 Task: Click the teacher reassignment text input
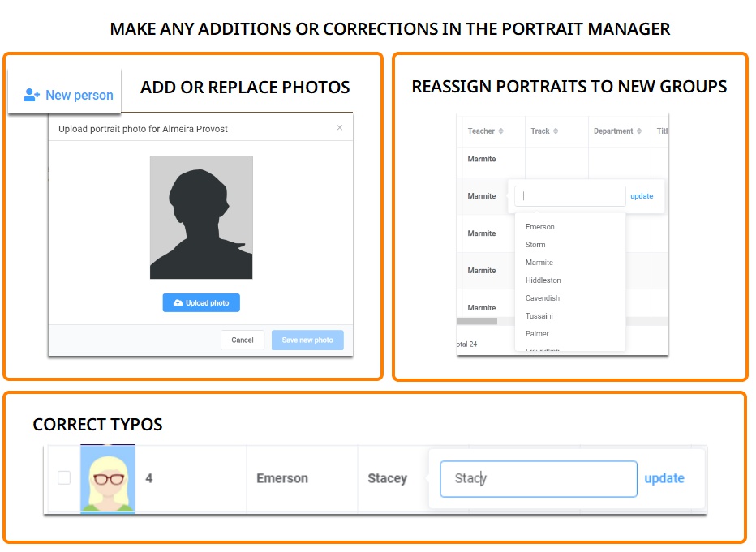pyautogui.click(x=569, y=196)
